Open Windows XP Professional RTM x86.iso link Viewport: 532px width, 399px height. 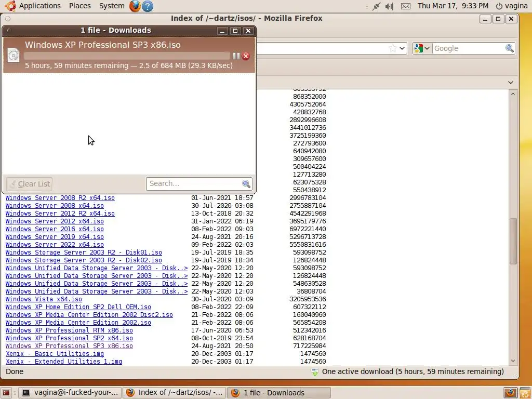(x=69, y=330)
